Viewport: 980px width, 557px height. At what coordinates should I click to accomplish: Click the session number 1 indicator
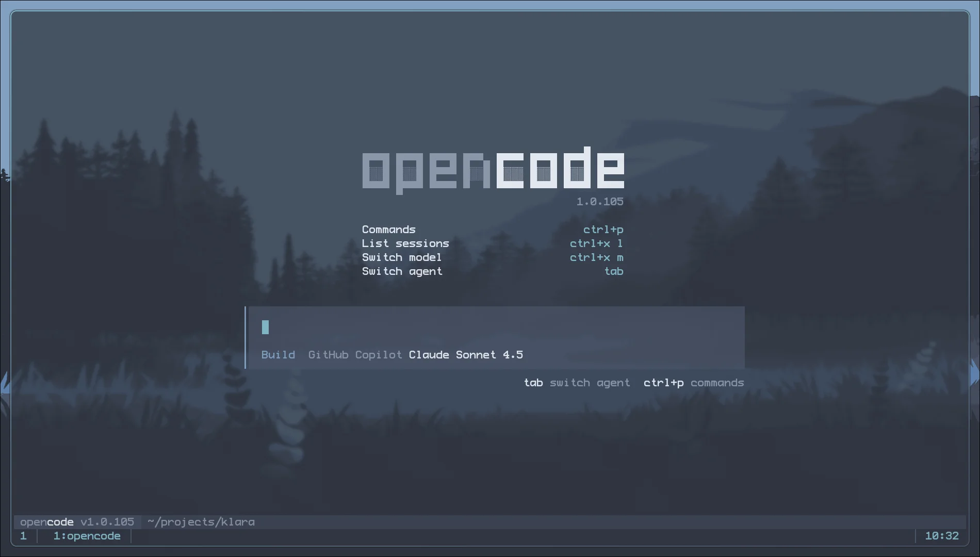coord(23,536)
